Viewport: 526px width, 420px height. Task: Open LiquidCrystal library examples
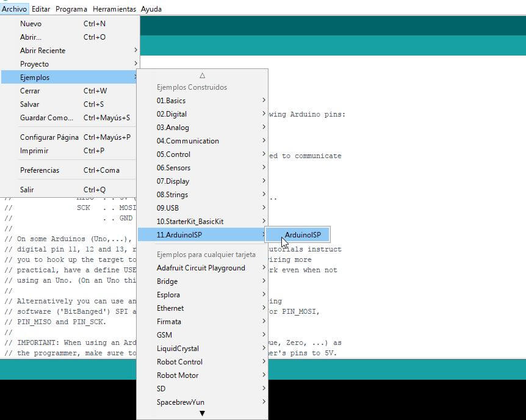(x=202, y=349)
